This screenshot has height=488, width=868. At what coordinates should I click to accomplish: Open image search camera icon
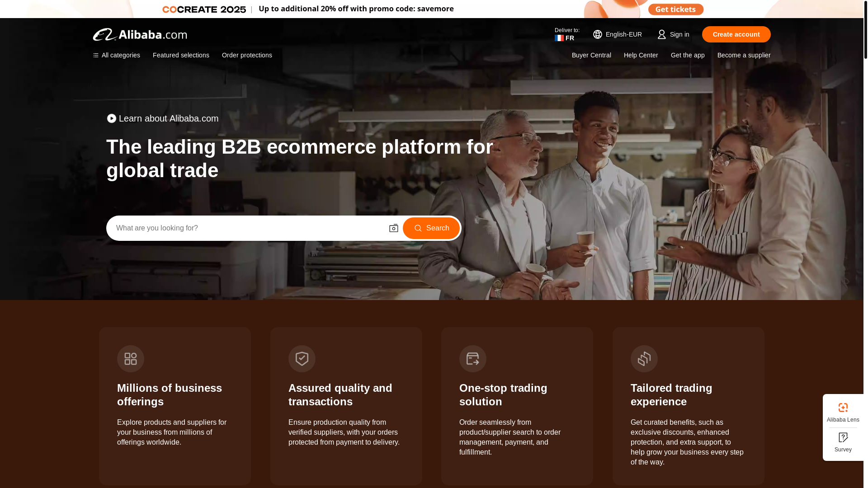393,228
